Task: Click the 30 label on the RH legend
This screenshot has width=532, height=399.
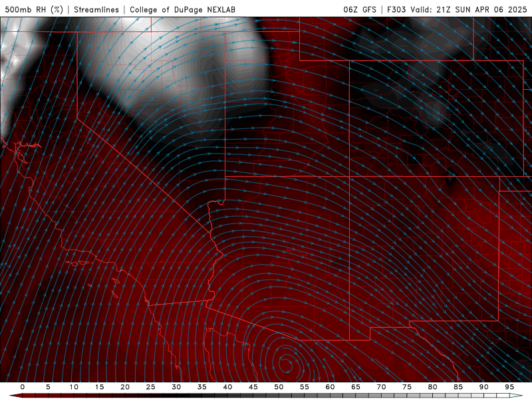Action: [176, 387]
